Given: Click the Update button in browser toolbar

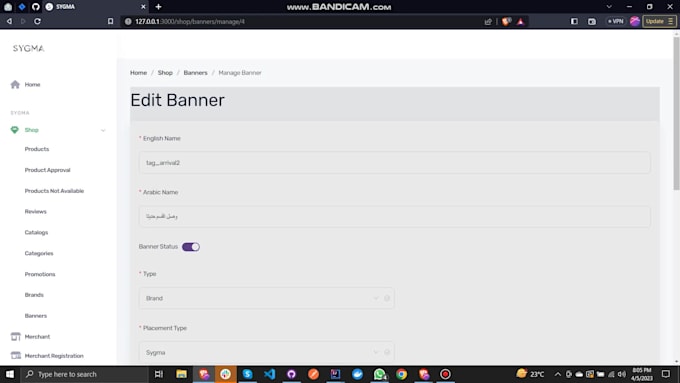Looking at the screenshot, I should tap(659, 21).
